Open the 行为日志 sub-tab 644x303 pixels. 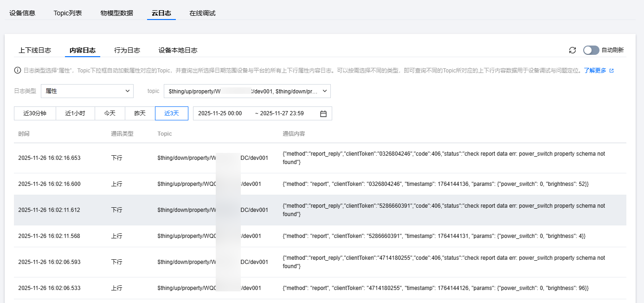(x=127, y=50)
